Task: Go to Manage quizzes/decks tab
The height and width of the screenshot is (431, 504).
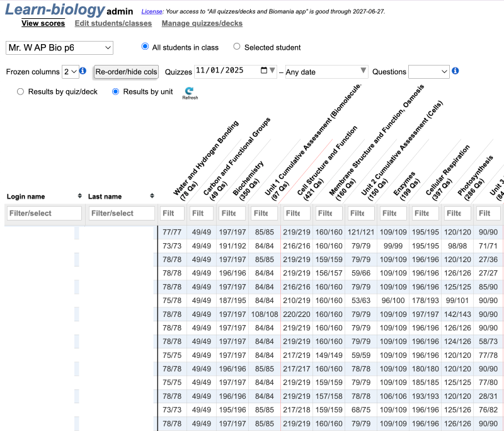Action: (x=202, y=23)
